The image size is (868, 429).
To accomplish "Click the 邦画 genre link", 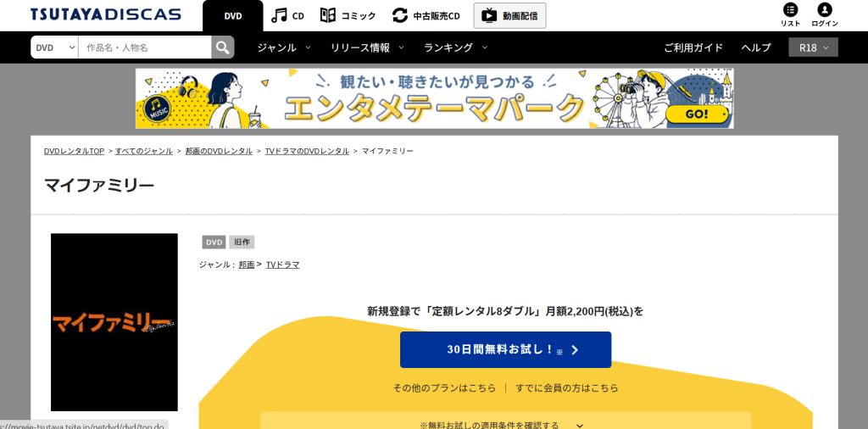I will coord(247,265).
